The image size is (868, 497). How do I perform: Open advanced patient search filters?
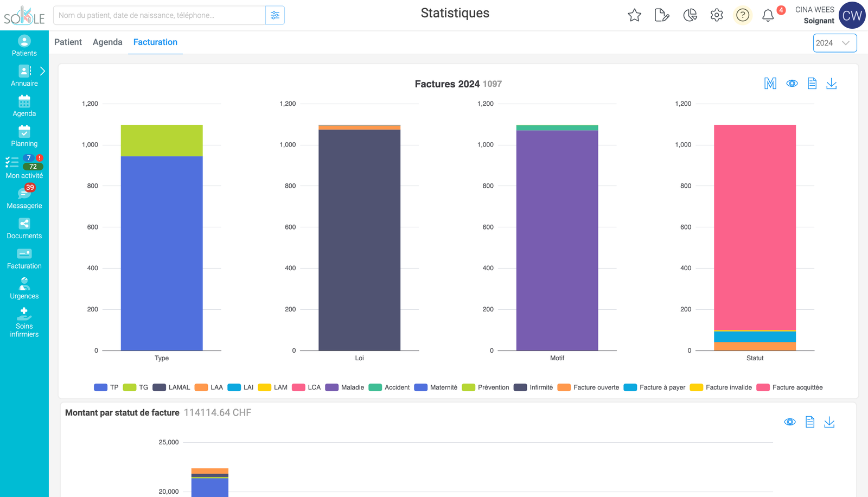pyautogui.click(x=275, y=15)
